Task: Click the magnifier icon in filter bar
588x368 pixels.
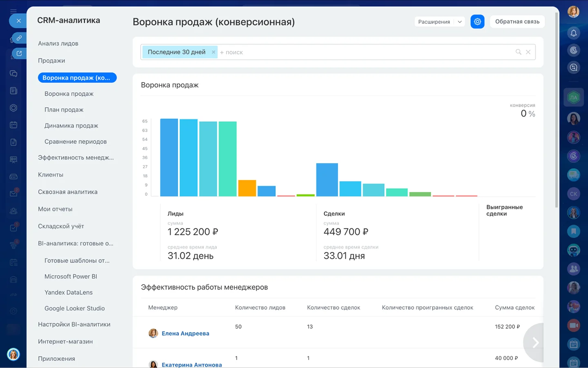Action: pos(518,52)
